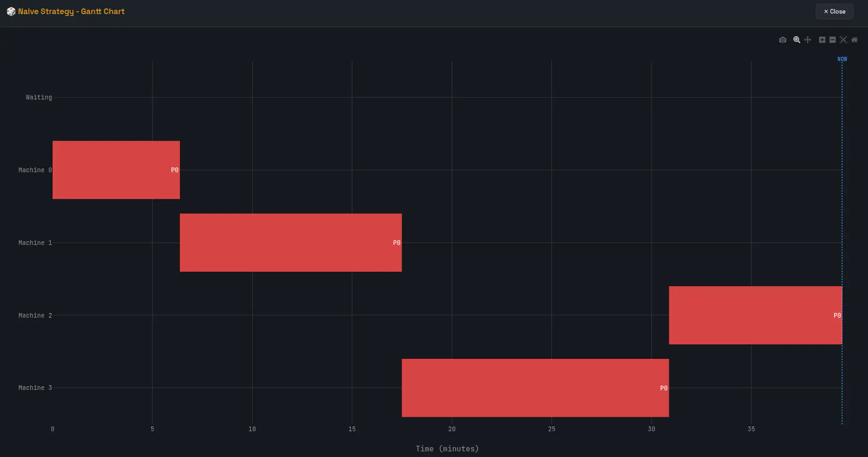This screenshot has height=457, width=868.
Task: Click the Machine 0 axis label
Action: (35, 170)
